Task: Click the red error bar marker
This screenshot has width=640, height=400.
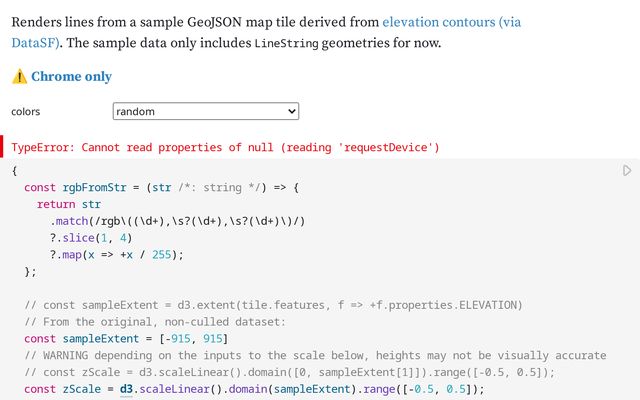Action: click(3, 147)
